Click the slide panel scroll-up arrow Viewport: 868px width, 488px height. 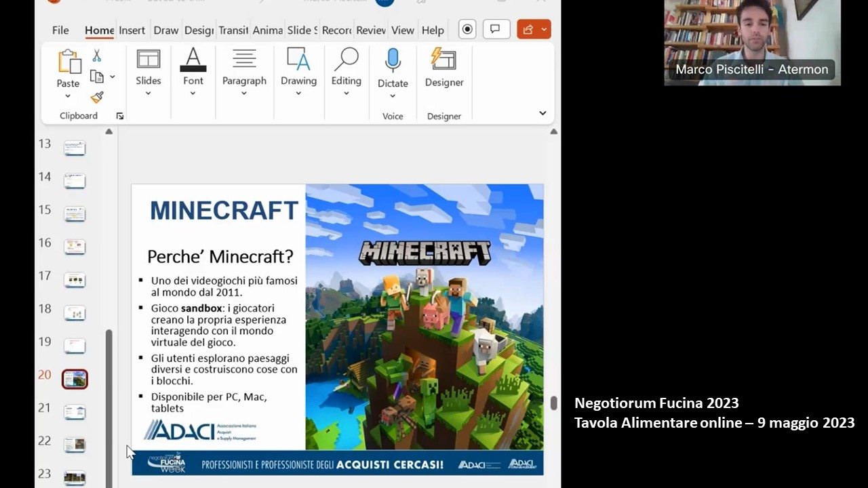108,131
